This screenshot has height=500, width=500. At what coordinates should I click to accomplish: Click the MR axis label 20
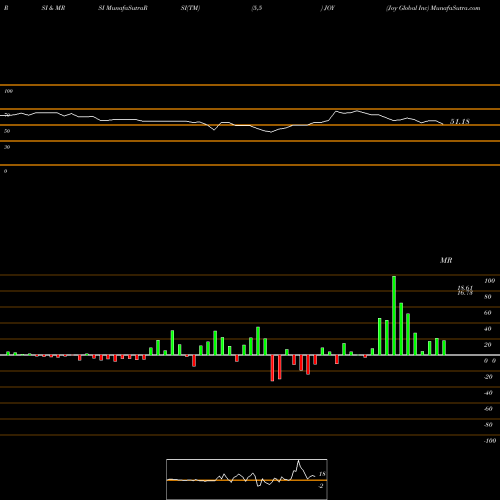click(x=488, y=345)
